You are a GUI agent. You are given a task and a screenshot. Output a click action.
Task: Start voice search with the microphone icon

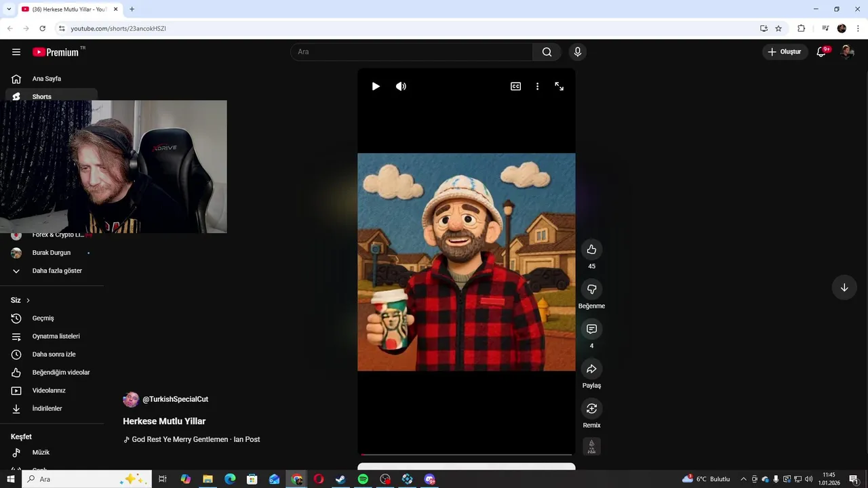[578, 52]
